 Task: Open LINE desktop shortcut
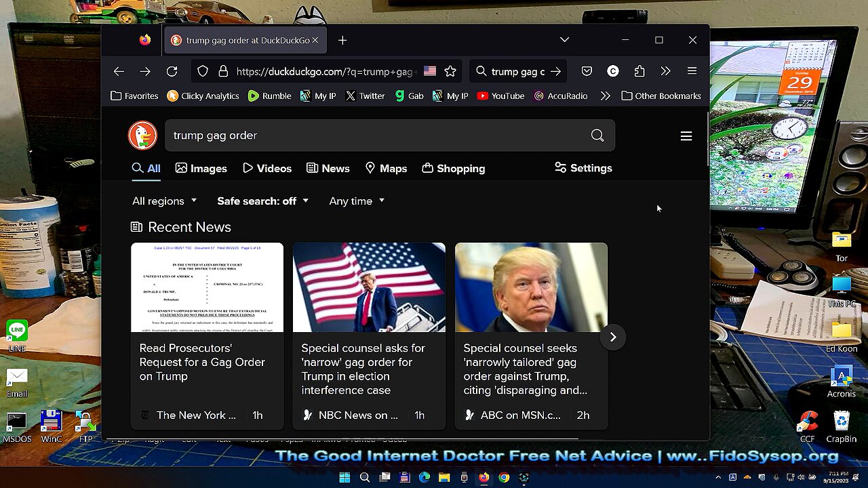click(17, 336)
